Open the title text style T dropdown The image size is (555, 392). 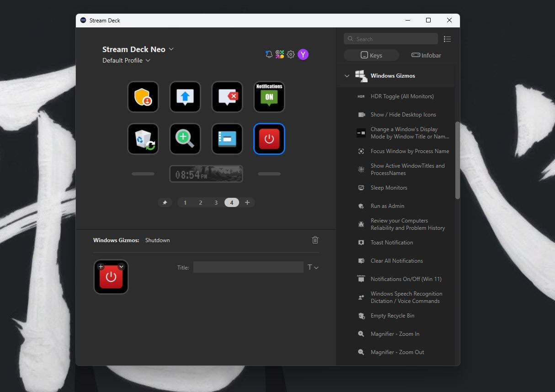(313, 267)
